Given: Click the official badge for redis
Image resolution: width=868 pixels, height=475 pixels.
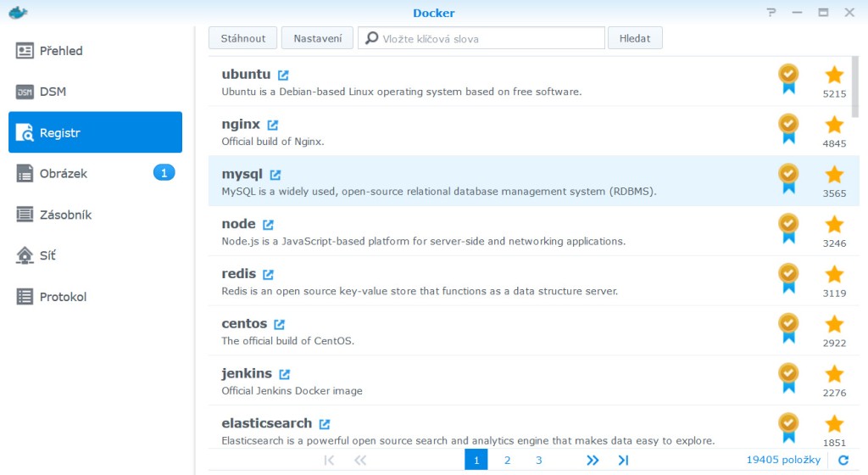Looking at the screenshot, I should (788, 278).
